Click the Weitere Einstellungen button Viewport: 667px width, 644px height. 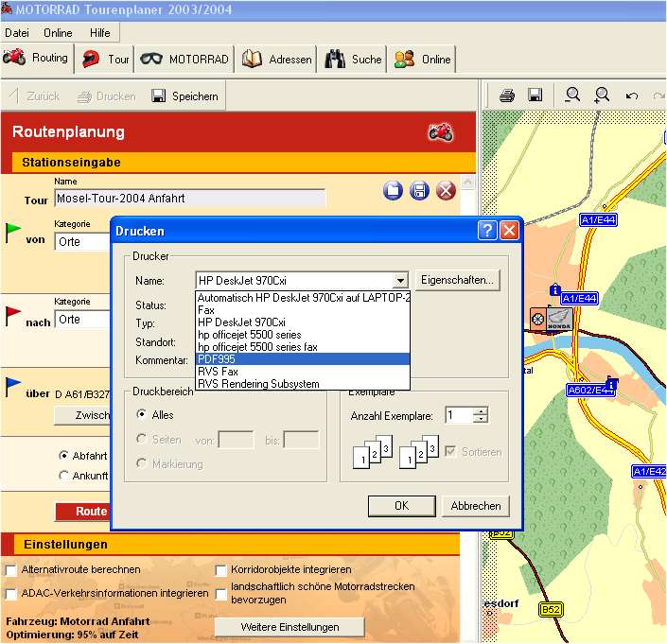coord(290,627)
